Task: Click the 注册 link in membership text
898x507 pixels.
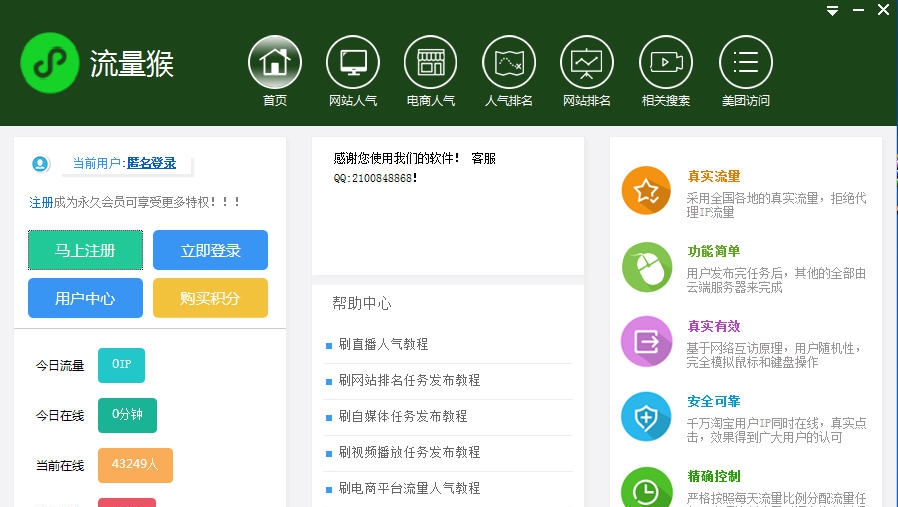Action: 41,202
